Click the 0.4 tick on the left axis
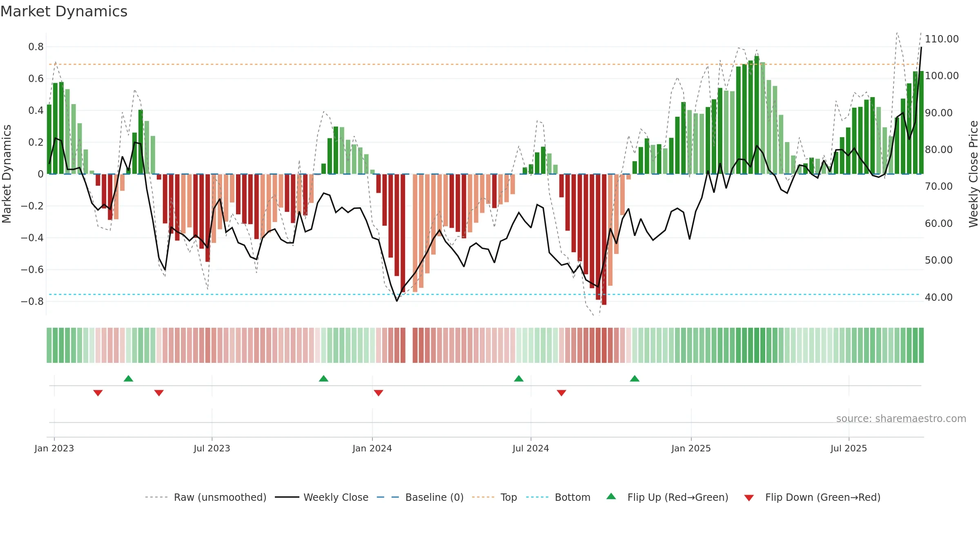The image size is (980, 551). click(x=36, y=111)
